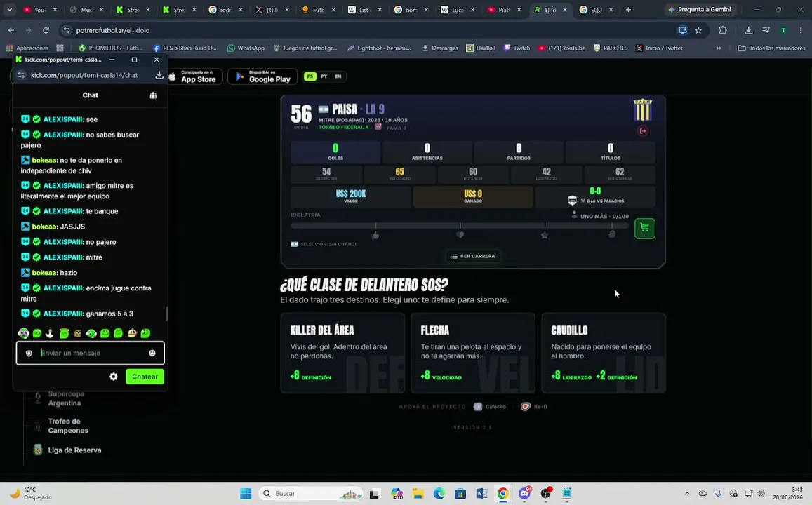Click the download icon in Kick popout address bar
This screenshot has width=812, height=505.
(x=159, y=75)
